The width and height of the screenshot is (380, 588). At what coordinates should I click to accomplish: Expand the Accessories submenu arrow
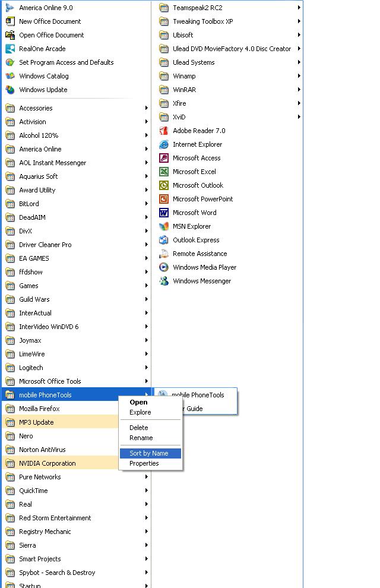pyautogui.click(x=147, y=108)
